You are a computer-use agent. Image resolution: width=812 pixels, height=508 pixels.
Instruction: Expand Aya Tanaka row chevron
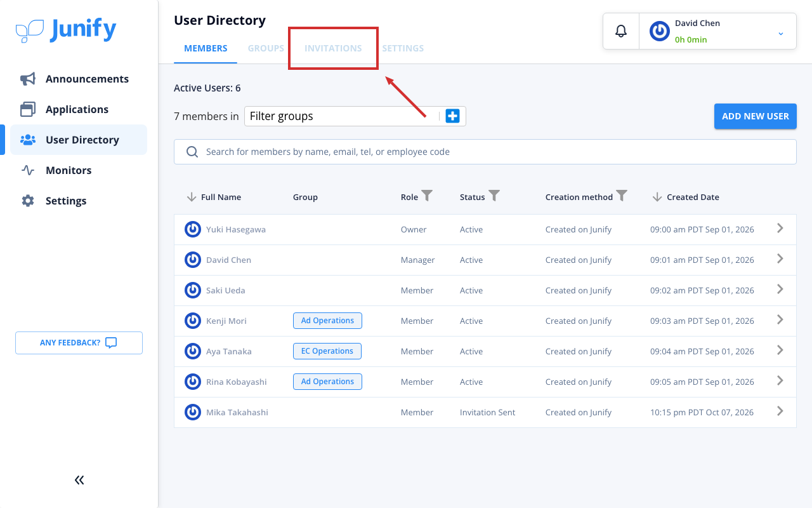780,350
